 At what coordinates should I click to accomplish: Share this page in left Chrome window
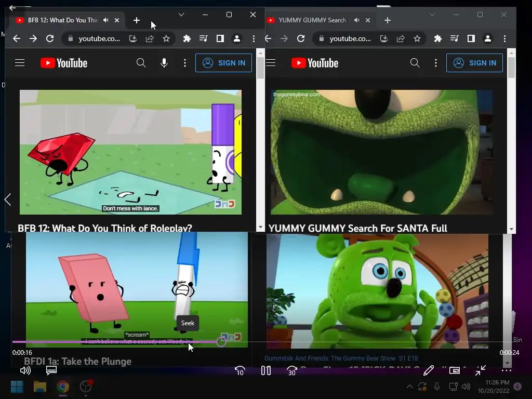coord(150,38)
